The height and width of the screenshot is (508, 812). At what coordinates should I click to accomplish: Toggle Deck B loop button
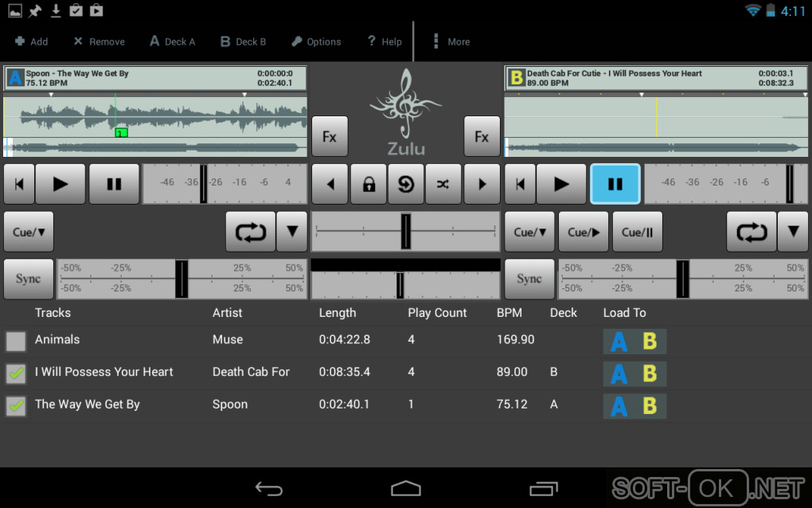pos(751,232)
